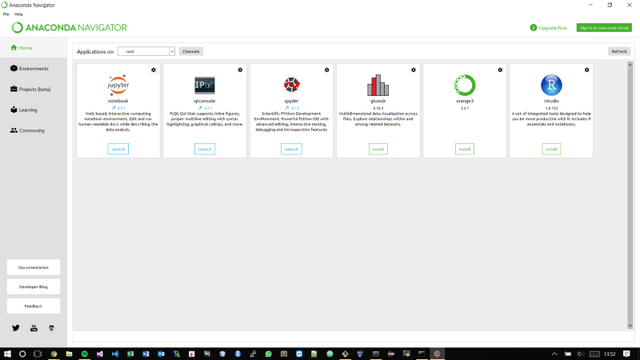Open WhatsApp from the taskbar
Screen dimensions: 640x360
(268, 354)
